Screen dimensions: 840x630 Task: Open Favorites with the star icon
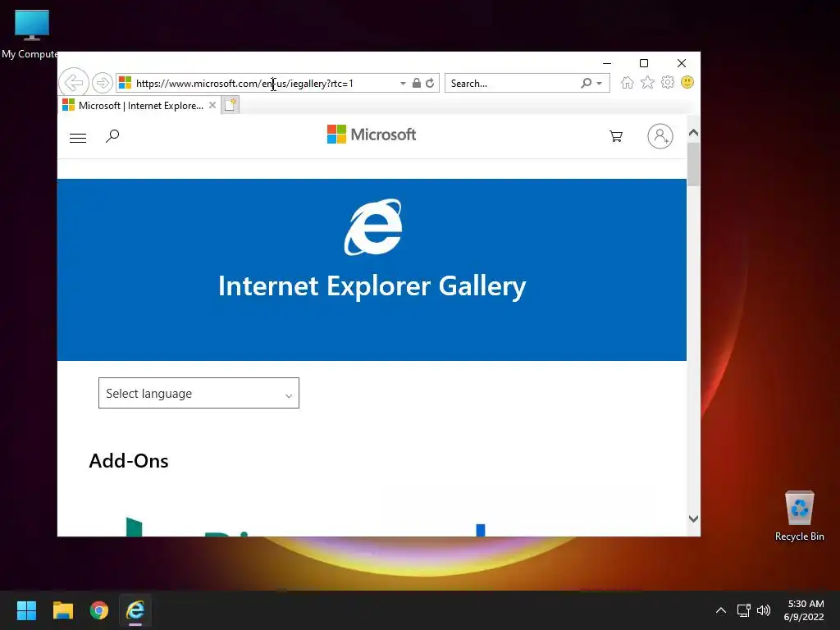(x=647, y=83)
